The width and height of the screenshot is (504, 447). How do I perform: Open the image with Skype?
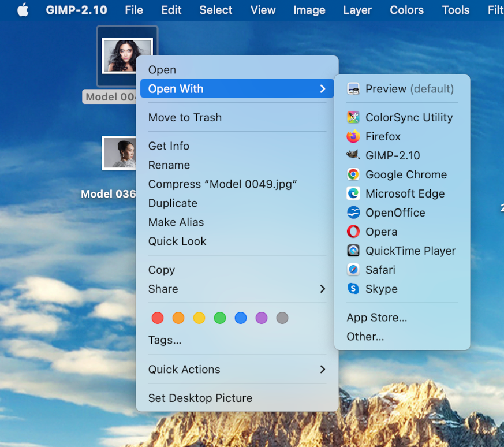click(x=380, y=288)
